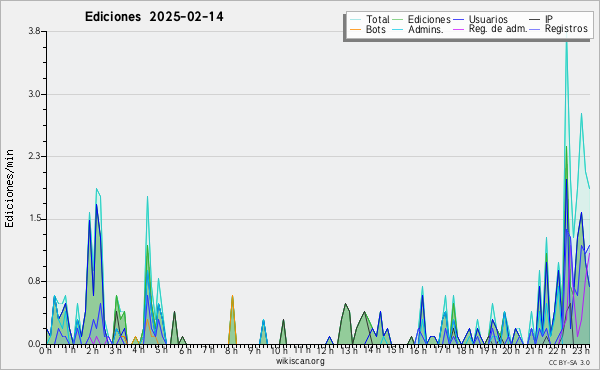Click the Total legend teal line swatch
600x370 pixels.
coord(355,20)
